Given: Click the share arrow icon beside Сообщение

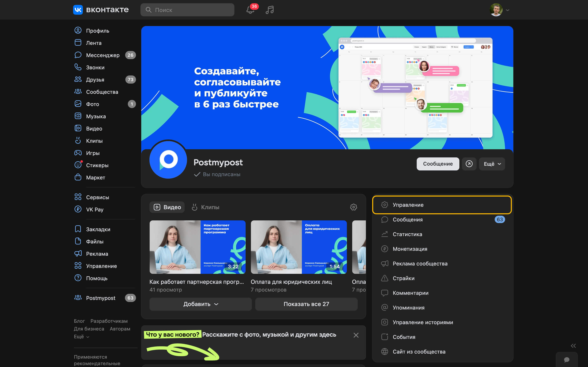Looking at the screenshot, I should 469,164.
